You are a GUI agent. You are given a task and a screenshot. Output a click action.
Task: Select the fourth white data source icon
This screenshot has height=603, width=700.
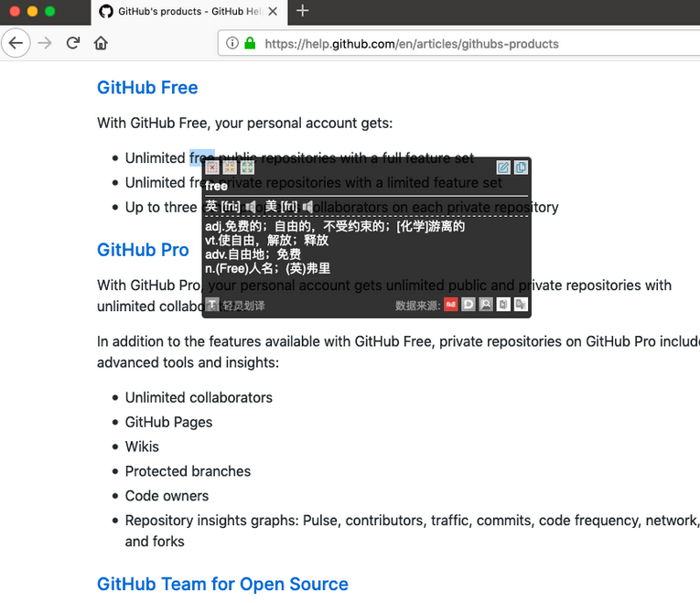tap(503, 305)
